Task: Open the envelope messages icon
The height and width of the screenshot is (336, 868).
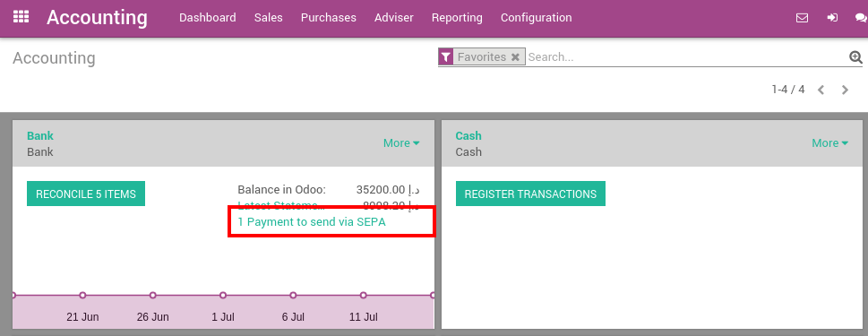Action: tap(802, 18)
